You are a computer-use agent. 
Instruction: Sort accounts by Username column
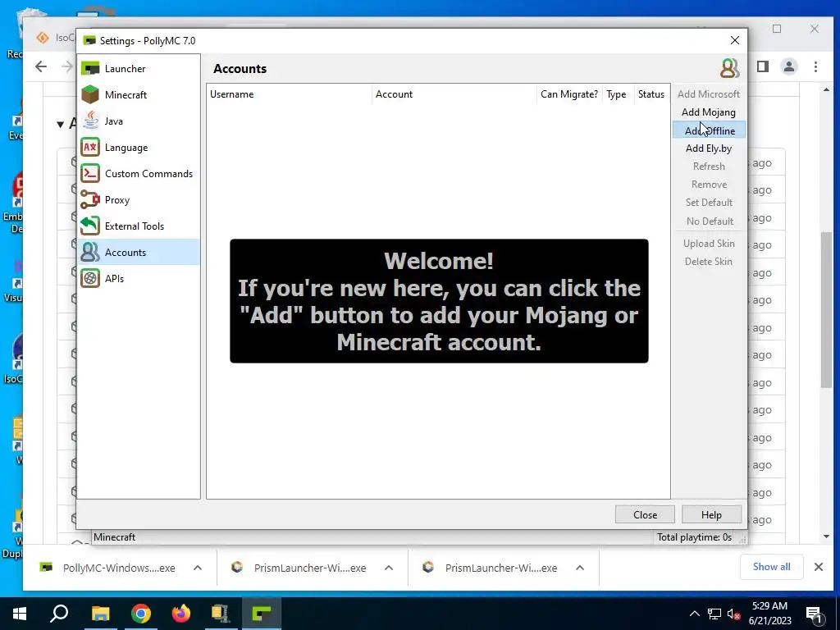point(290,94)
